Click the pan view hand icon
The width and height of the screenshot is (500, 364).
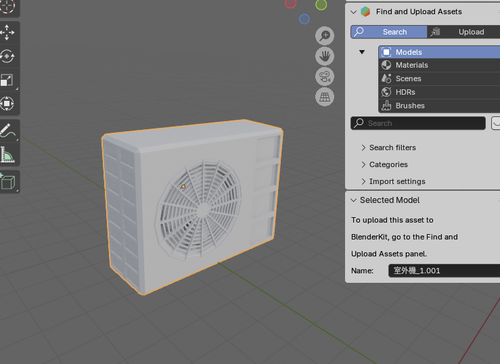click(325, 56)
